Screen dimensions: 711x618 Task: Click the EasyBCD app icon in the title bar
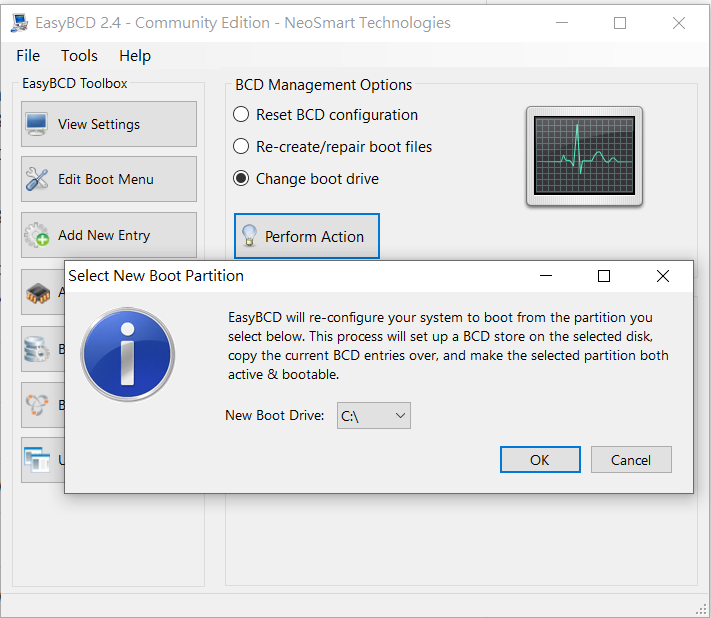[x=19, y=23]
